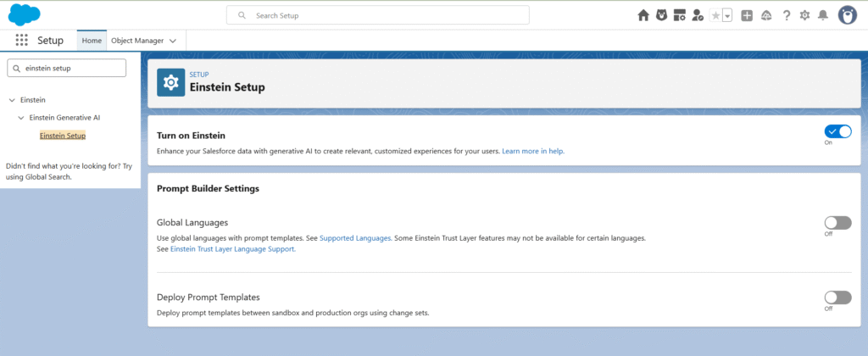Viewport: 868px width, 356px height.
Task: Click the setup gear icon in header
Action: point(804,15)
